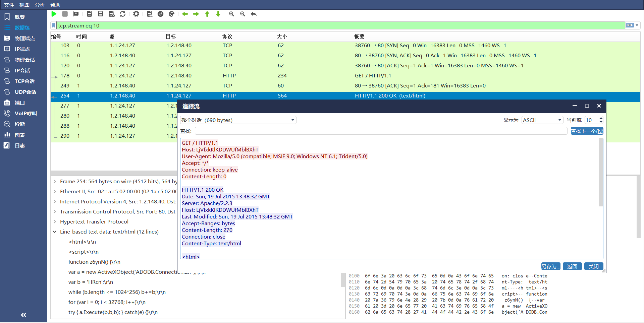
Task: Click the tcp.stream eq 10 filter field
Action: (340, 25)
